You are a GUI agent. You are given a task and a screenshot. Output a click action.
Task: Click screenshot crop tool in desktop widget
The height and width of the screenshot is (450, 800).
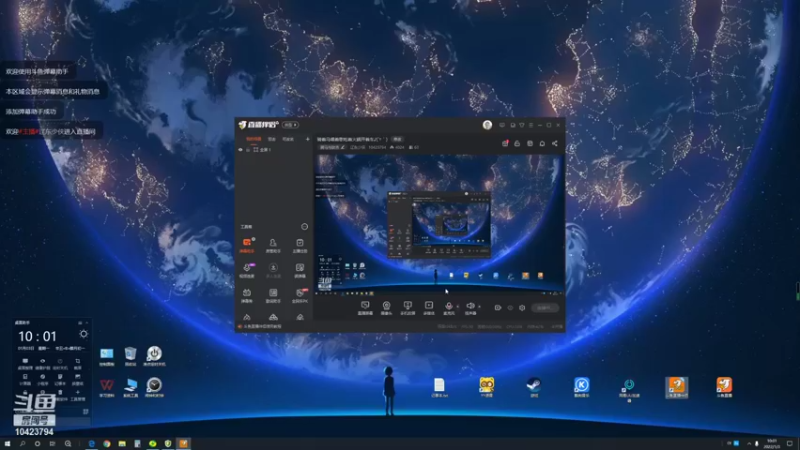(x=78, y=363)
